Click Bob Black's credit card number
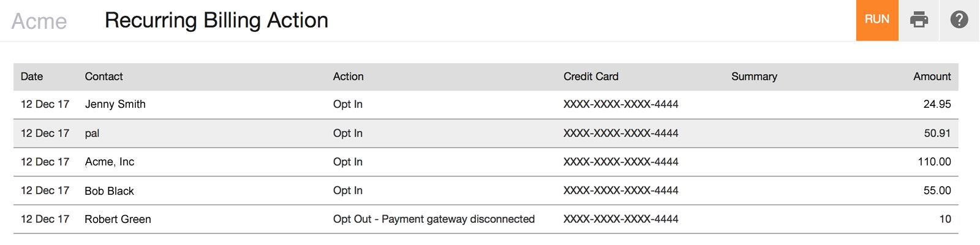Screen dimensions: 980x245 coord(620,190)
